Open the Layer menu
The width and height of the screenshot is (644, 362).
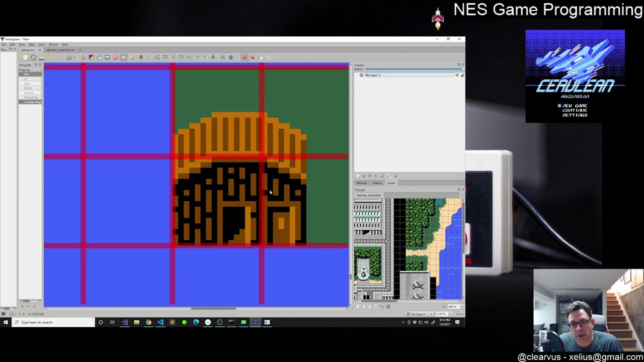click(42, 44)
